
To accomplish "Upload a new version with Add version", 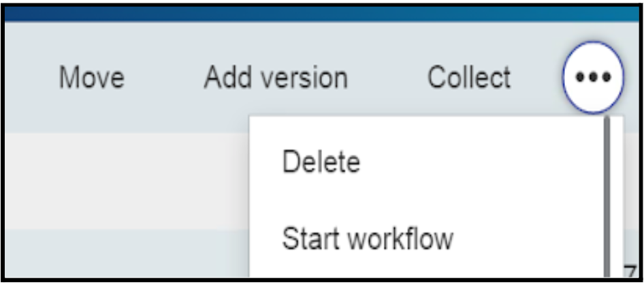I will (276, 78).
